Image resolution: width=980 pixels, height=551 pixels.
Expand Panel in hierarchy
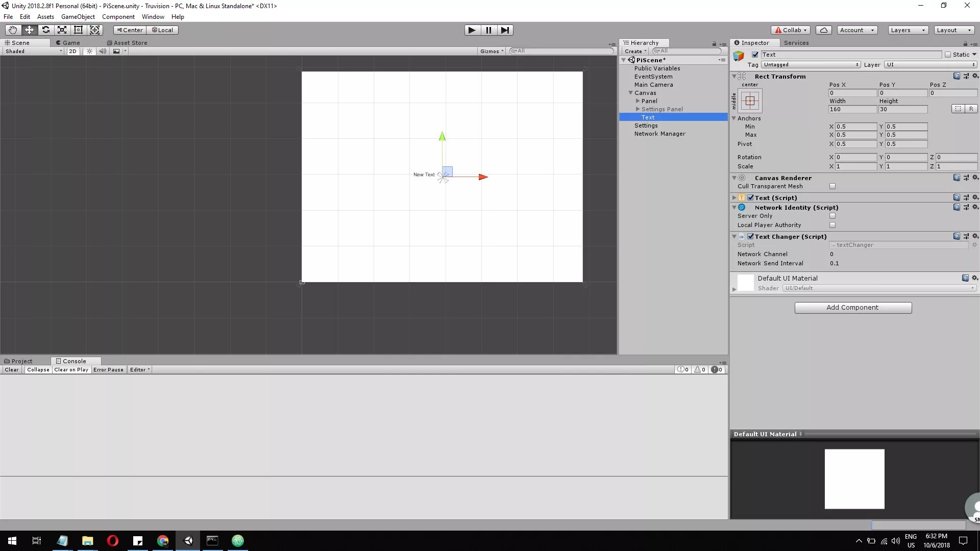click(x=638, y=101)
